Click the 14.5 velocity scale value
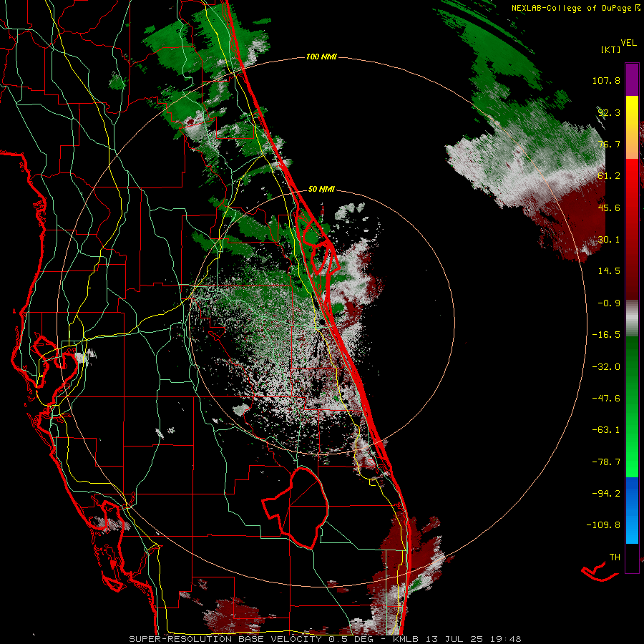The height and width of the screenshot is (644, 644). click(609, 271)
